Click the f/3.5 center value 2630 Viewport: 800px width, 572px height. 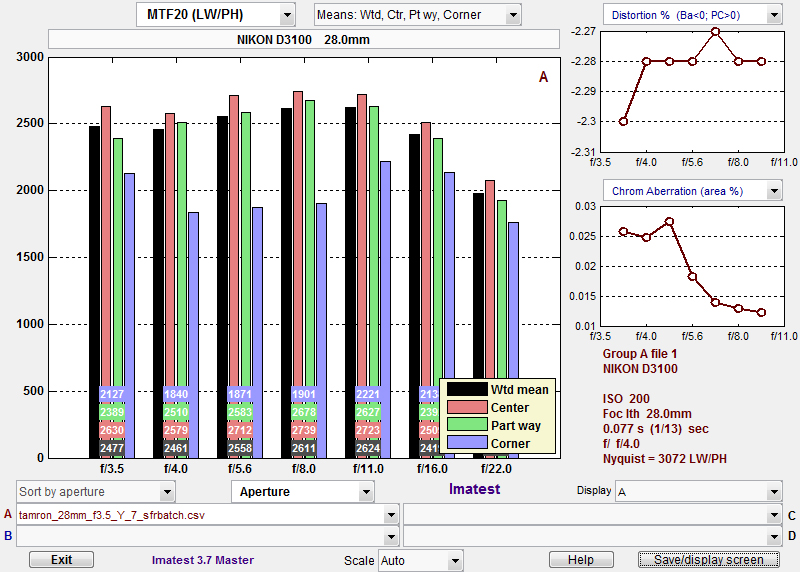(x=112, y=430)
